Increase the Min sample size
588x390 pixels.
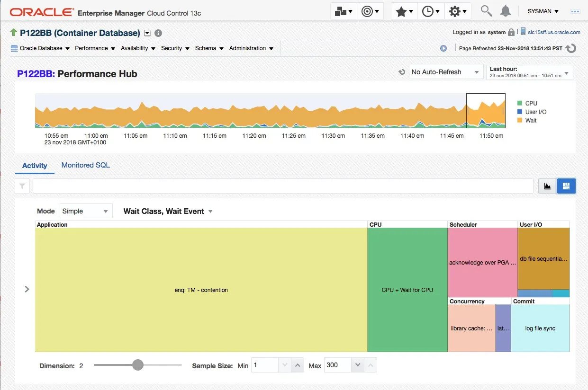[297, 365]
